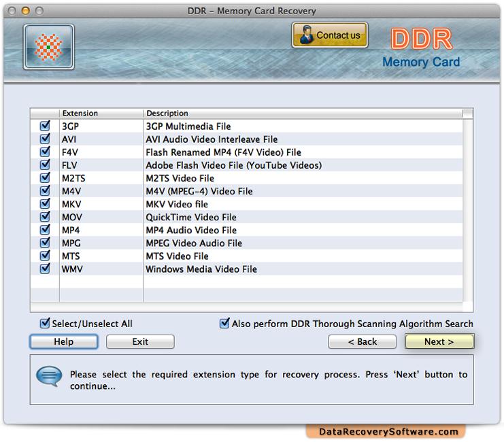This screenshot has width=504, height=442.
Task: Disable the M2TS extension checkbox
Action: click(45, 177)
